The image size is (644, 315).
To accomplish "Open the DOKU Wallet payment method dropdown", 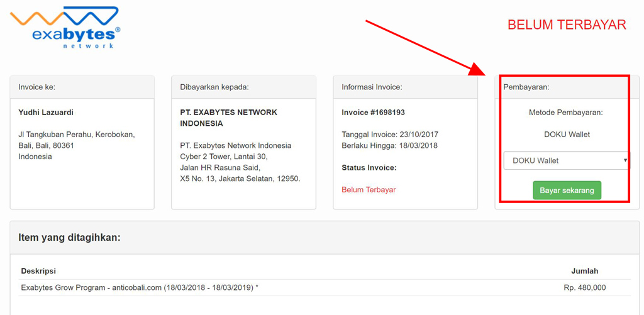I will [x=567, y=160].
